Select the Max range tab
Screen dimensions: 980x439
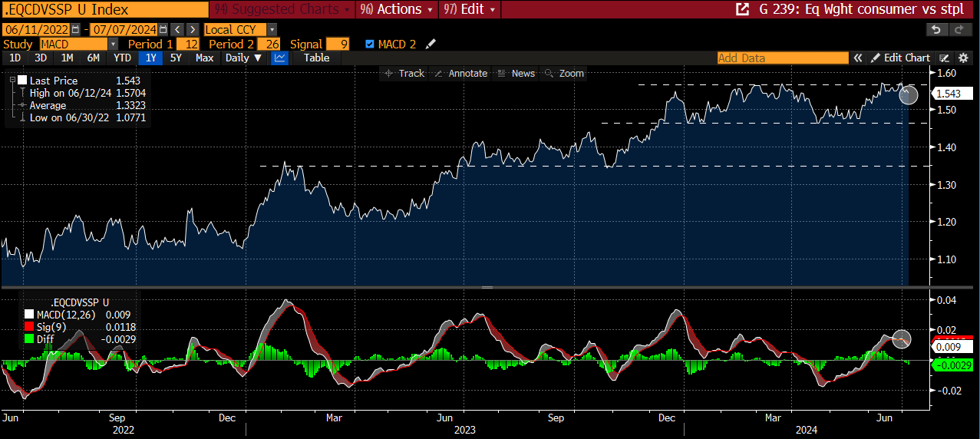coord(204,58)
